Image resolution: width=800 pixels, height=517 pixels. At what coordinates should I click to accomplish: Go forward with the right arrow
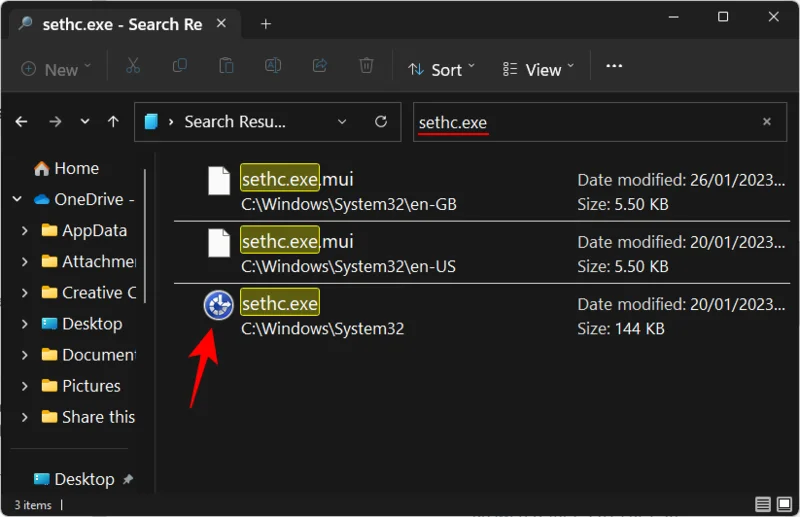55,121
